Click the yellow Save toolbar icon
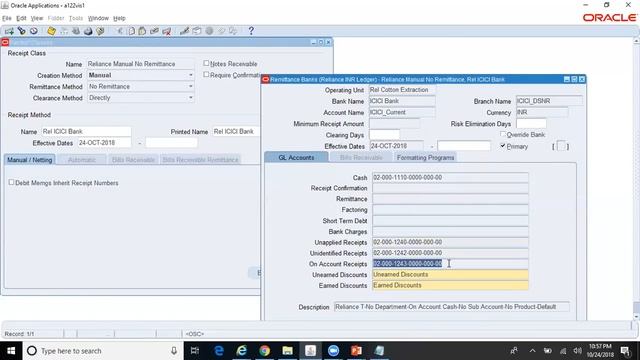Image resolution: width=640 pixels, height=360 pixels. pyautogui.click(x=51, y=31)
